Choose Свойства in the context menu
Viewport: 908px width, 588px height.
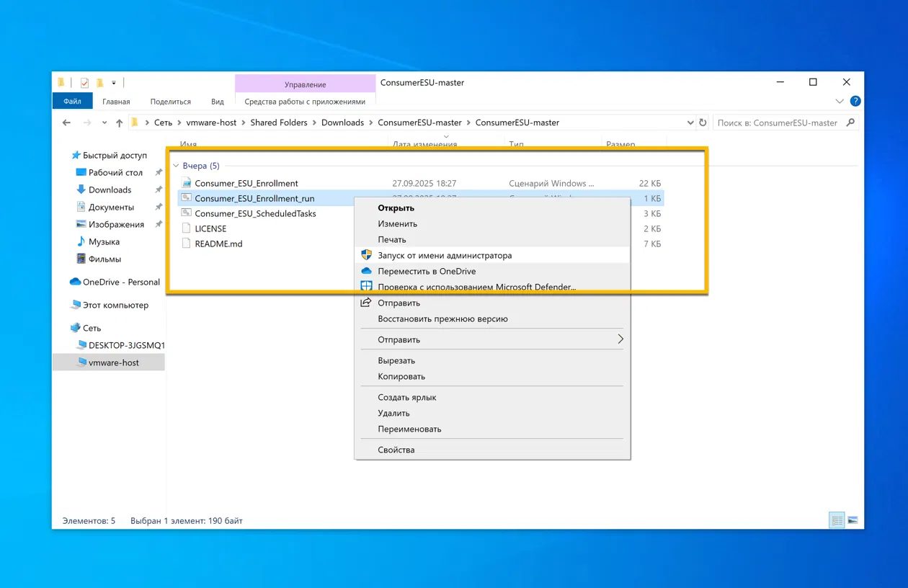pos(492,450)
